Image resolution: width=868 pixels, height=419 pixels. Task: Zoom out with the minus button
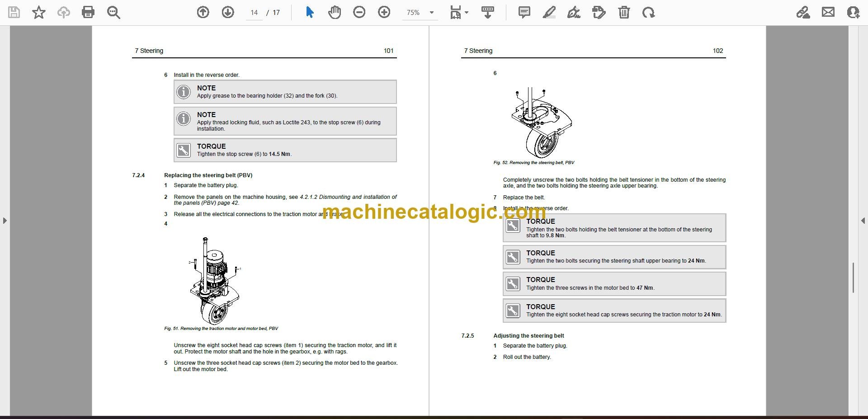click(x=359, y=12)
